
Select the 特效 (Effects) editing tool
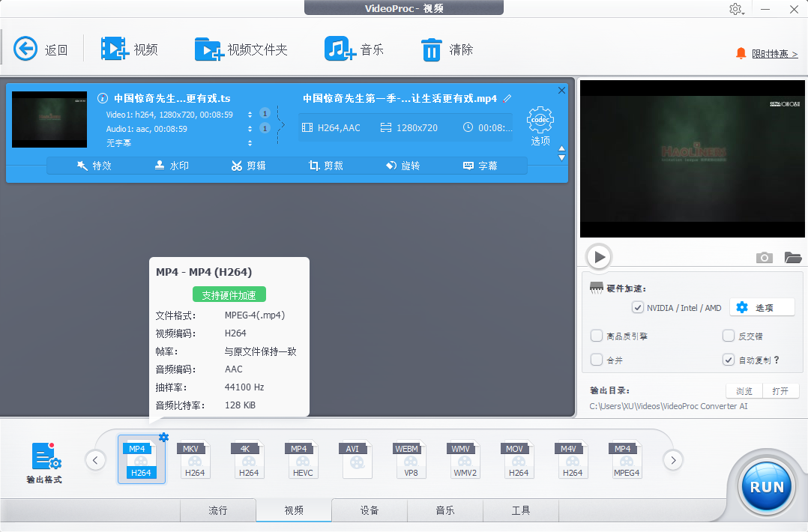coord(94,166)
